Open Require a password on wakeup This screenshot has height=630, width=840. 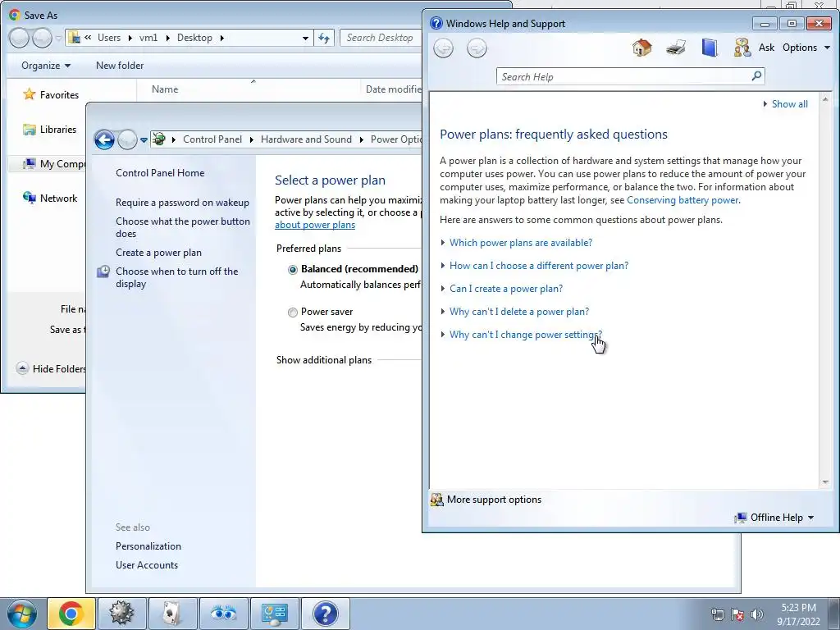(183, 203)
